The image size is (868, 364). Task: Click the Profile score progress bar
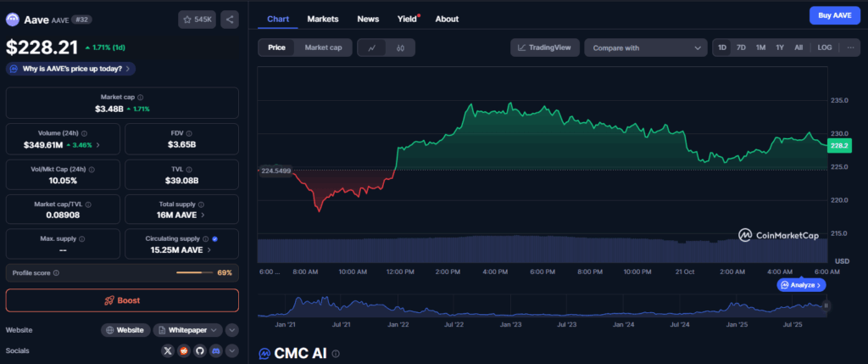tap(194, 272)
